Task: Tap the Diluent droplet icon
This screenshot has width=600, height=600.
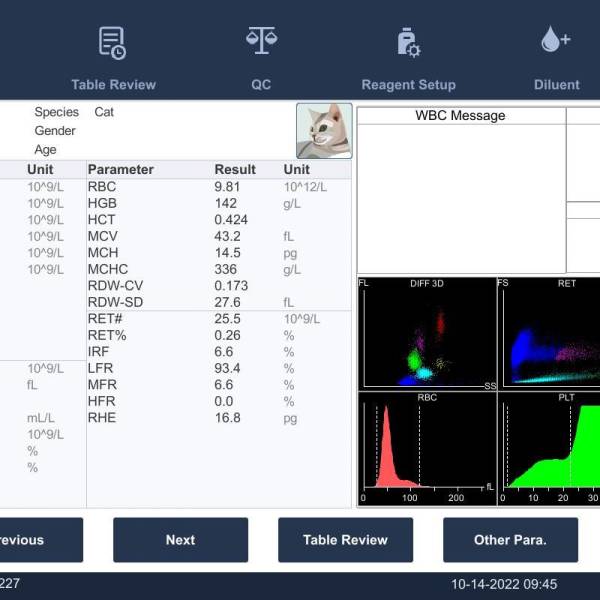Action: point(556,39)
